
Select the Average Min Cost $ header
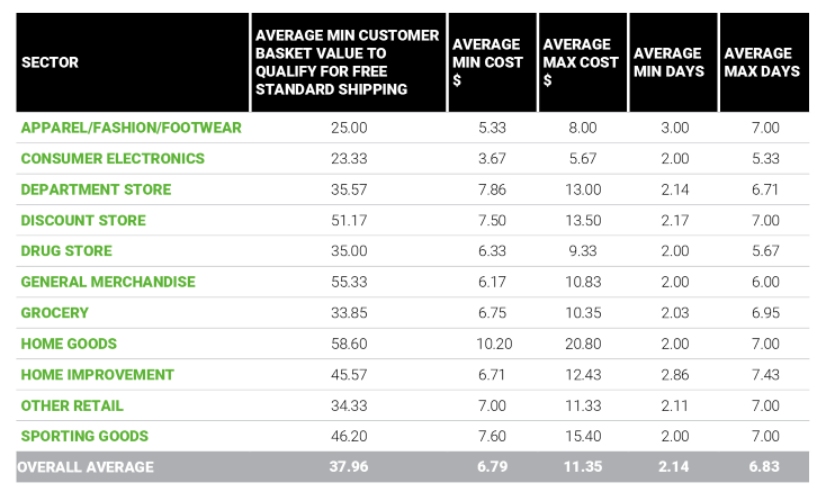[x=486, y=62]
